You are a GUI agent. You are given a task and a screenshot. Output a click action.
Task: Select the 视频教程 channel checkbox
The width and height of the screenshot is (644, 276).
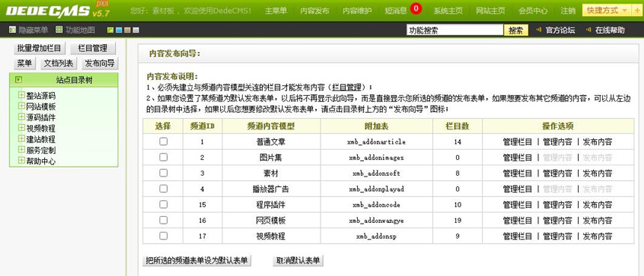pyautogui.click(x=163, y=236)
